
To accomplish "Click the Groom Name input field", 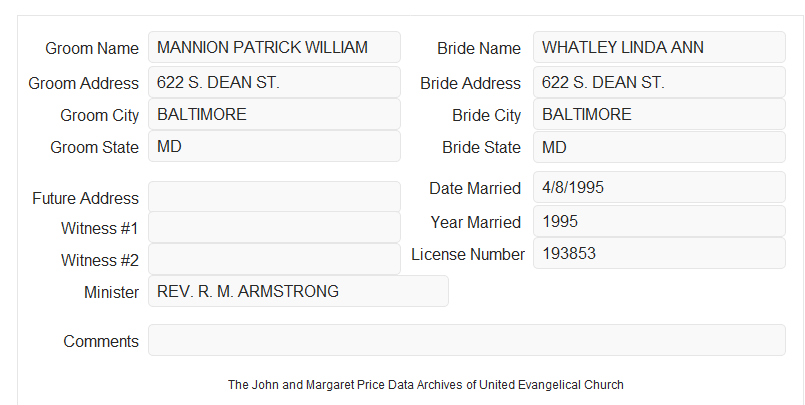I will (x=274, y=47).
